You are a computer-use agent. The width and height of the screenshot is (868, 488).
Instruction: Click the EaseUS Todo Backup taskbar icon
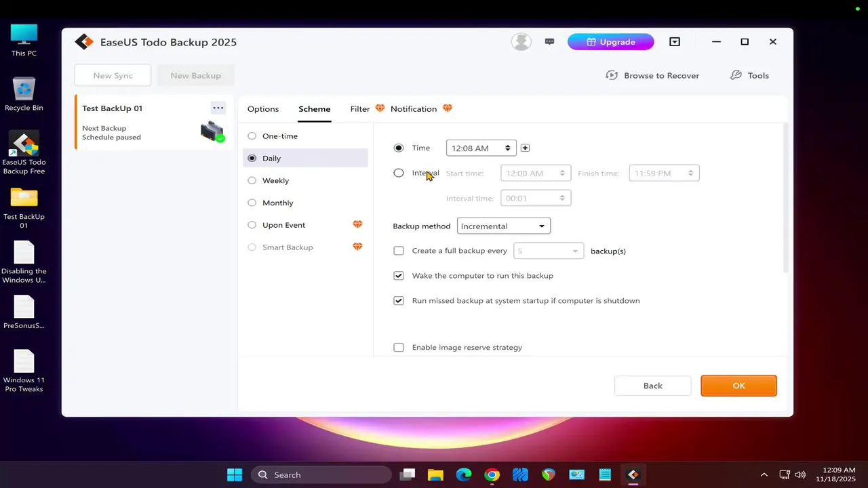633,474
